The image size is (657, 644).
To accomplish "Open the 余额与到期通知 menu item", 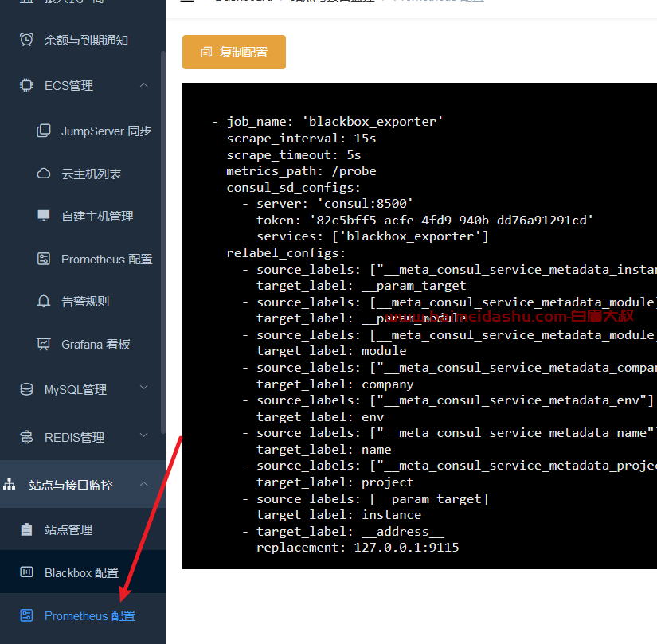I will (86, 40).
